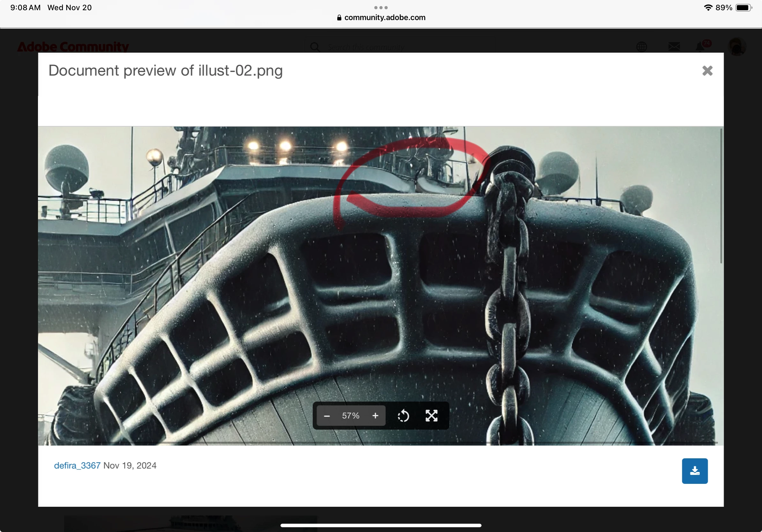This screenshot has width=762, height=532.
Task: Open user avatar profile menu
Action: [x=737, y=47]
